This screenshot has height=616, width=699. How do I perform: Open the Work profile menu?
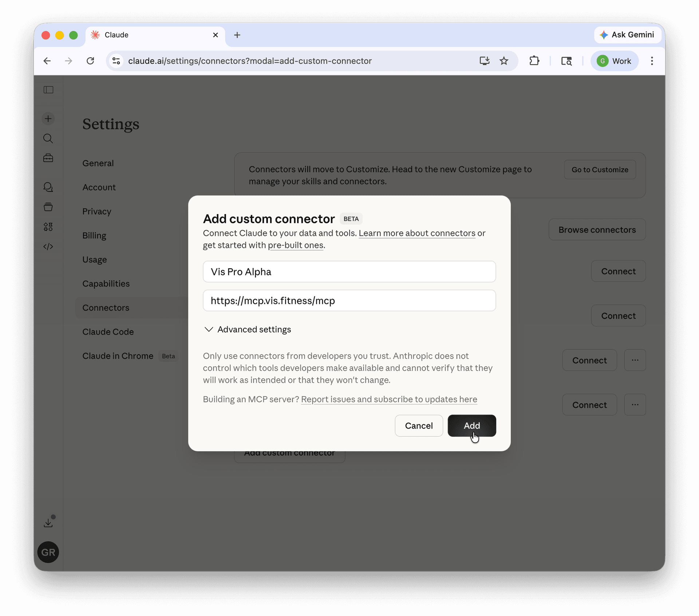[615, 61]
